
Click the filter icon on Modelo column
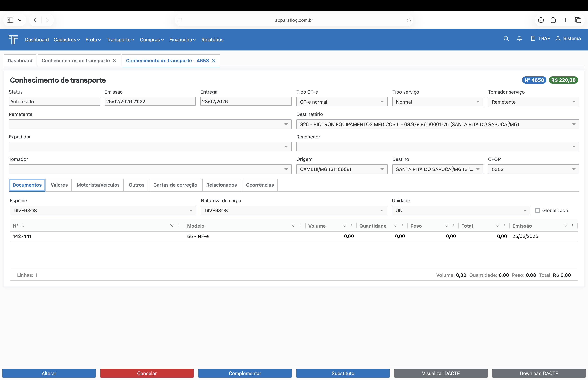[x=293, y=226]
